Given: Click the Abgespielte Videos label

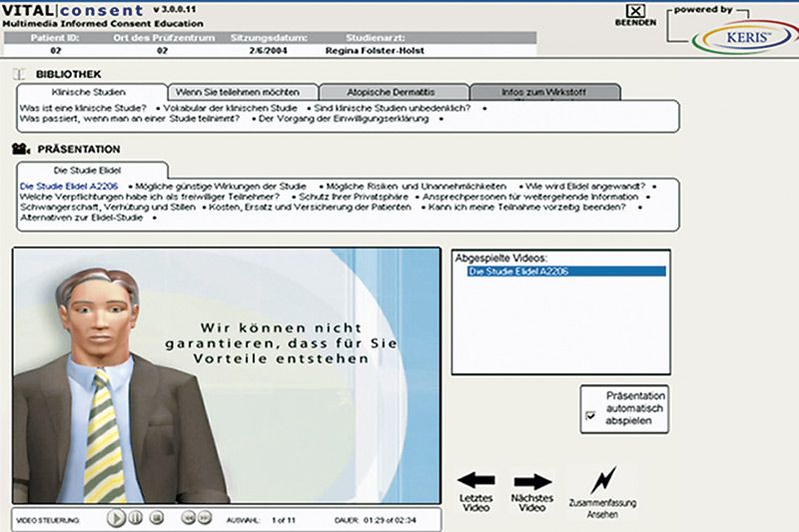Looking at the screenshot, I should point(501,259).
